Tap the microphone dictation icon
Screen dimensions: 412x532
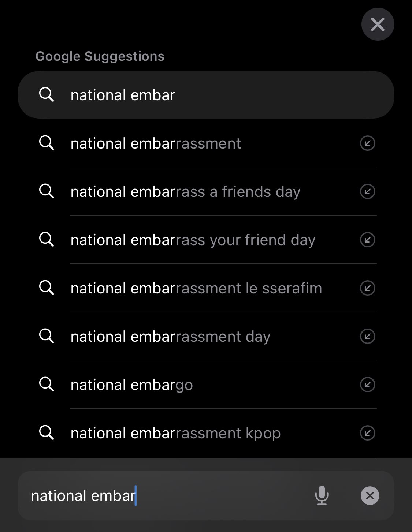click(x=322, y=495)
